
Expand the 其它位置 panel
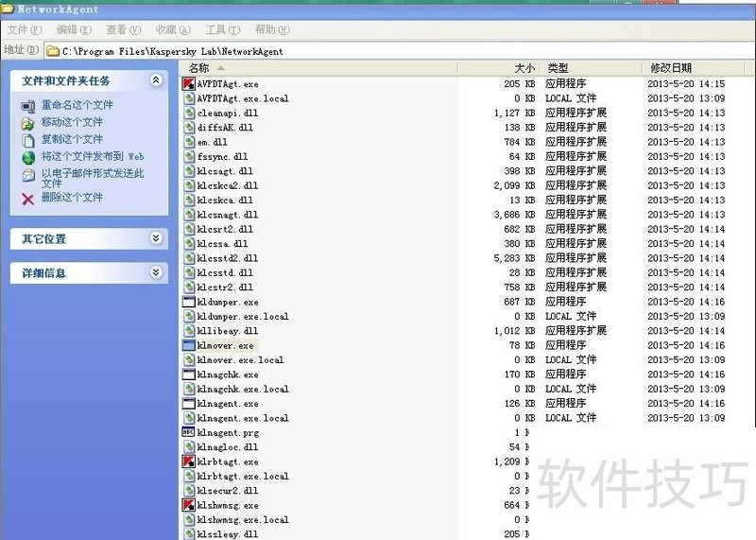(x=156, y=239)
